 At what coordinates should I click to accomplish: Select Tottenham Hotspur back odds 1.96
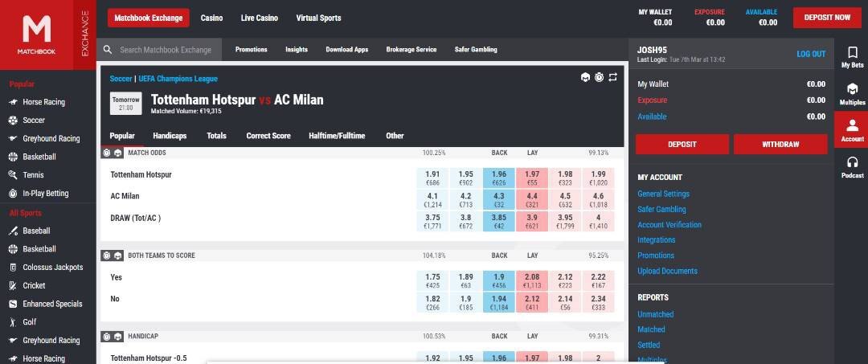(x=499, y=178)
